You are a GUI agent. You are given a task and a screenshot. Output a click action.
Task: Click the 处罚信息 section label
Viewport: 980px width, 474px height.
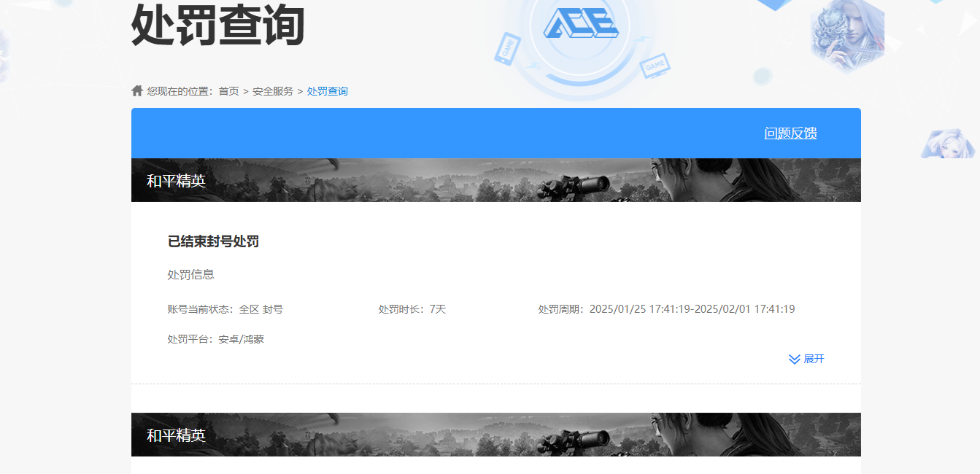point(190,275)
